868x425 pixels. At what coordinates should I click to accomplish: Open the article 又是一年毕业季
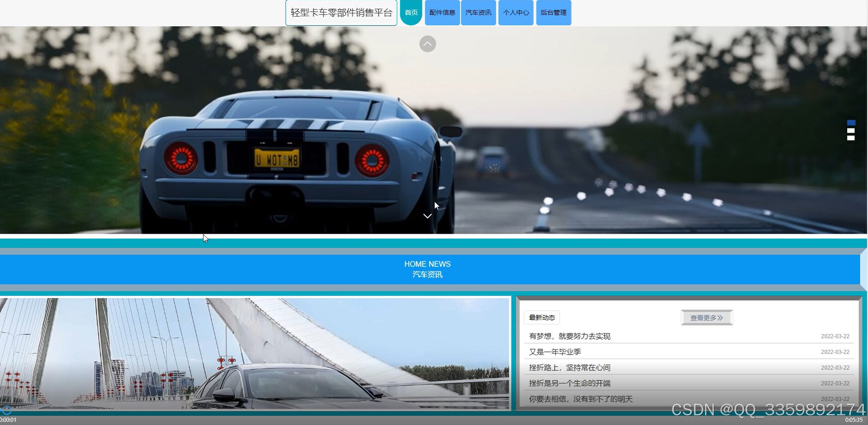pyautogui.click(x=555, y=352)
